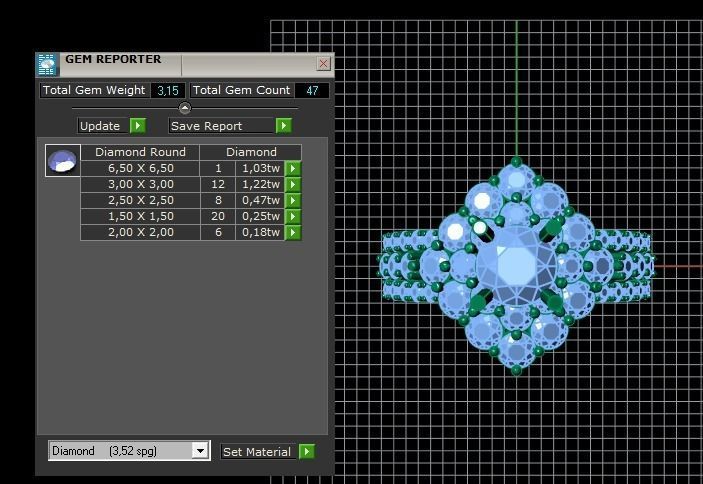703x484 pixels.
Task: Click the Total Gem Count value 47
Action: pyautogui.click(x=312, y=91)
